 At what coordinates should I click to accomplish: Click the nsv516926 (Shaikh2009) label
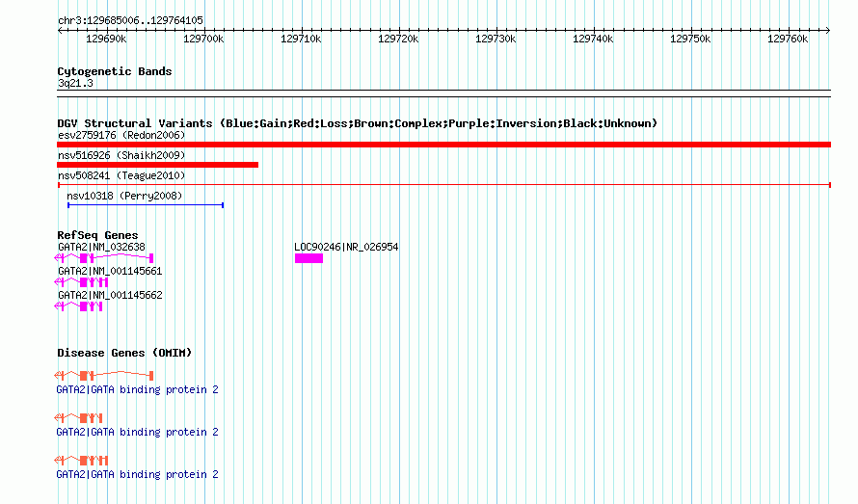(121, 155)
